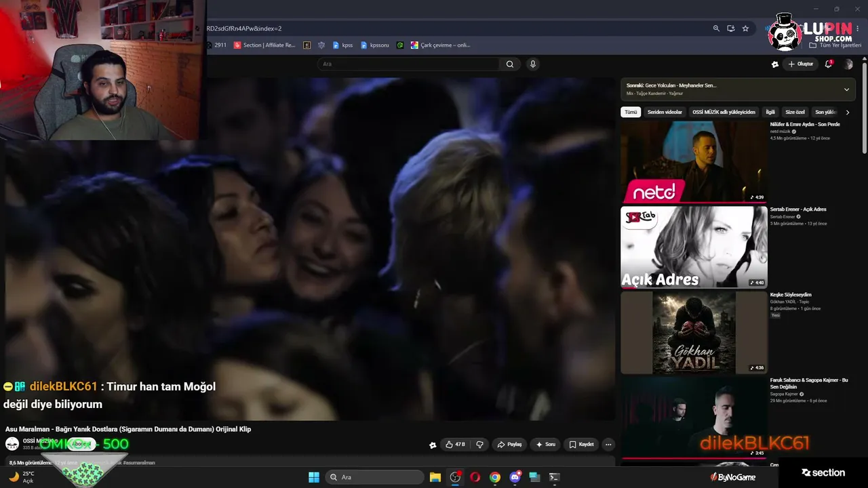Open the OSSİ MÜZİK channel avatar
The width and height of the screenshot is (868, 488).
12,444
